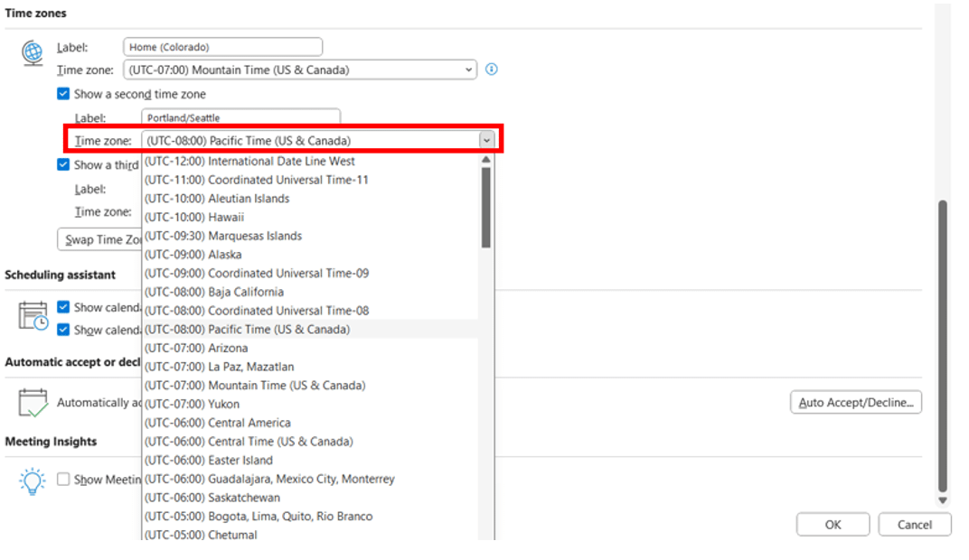The height and width of the screenshot is (560, 969).
Task: Select Bogota, Lima, Quito, Rio Branco
Action: pyautogui.click(x=310, y=516)
